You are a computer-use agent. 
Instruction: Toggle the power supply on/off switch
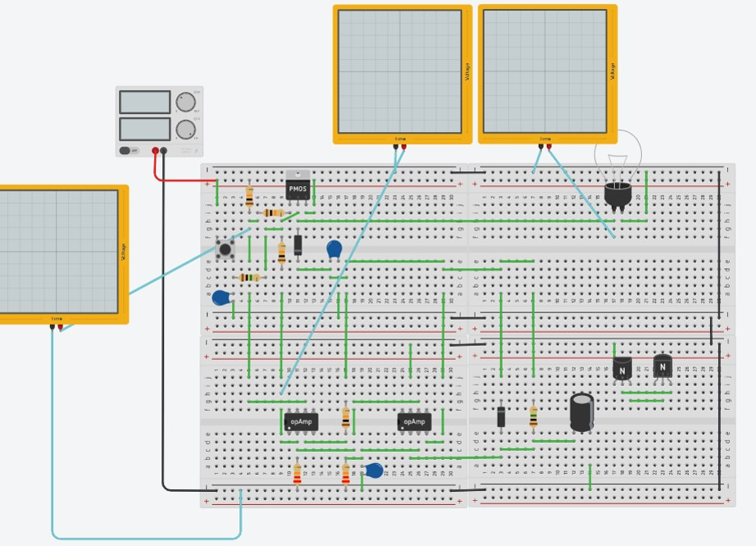(129, 151)
